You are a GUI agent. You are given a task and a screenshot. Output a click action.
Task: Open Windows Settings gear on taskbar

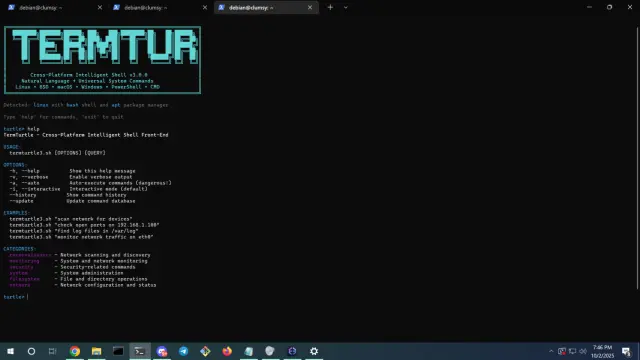[x=314, y=351]
